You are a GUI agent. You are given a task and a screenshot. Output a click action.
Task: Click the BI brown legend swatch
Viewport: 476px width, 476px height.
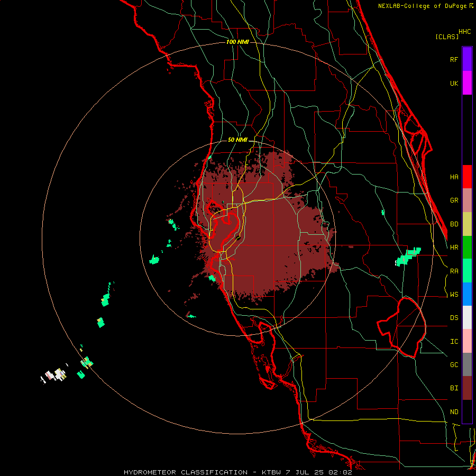[x=467, y=388]
